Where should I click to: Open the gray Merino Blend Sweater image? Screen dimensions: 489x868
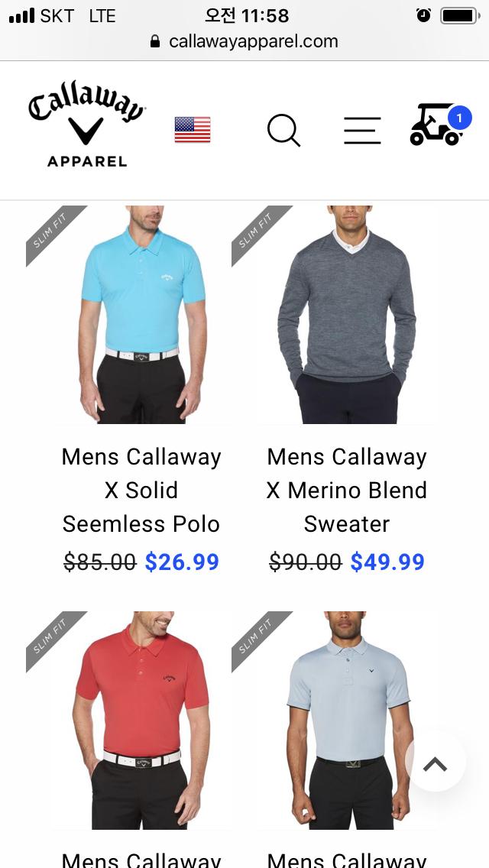347,315
